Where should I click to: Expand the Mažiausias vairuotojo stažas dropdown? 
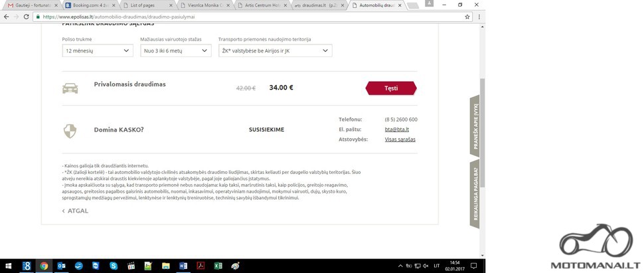coord(176,50)
